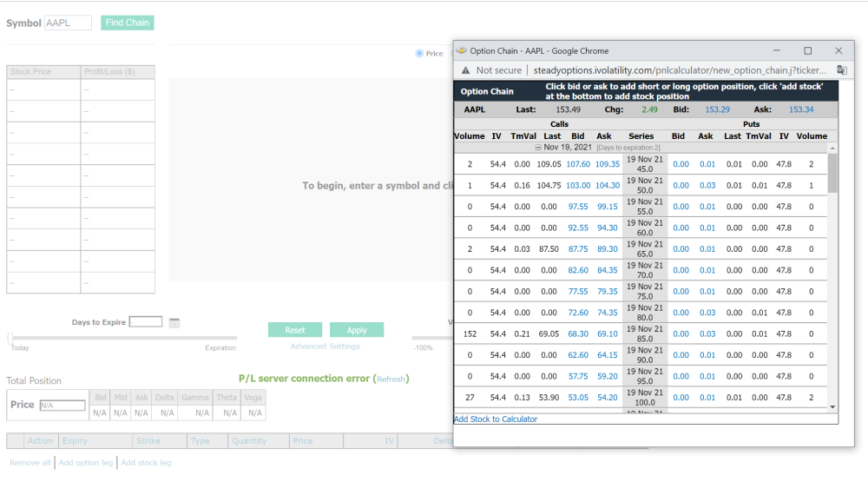Click call bid 107.60 for 45.0 strike

pos(578,164)
